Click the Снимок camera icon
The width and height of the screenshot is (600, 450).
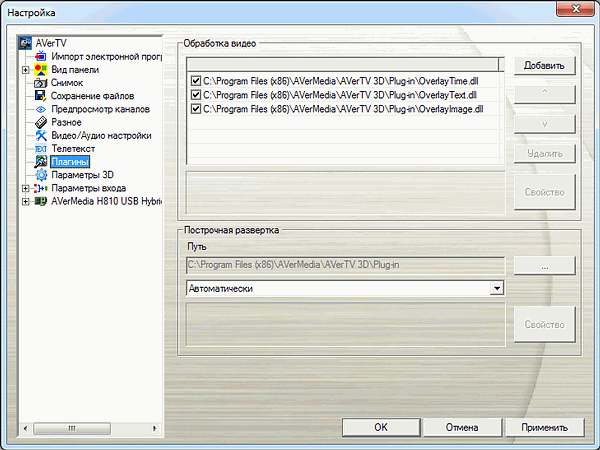[41, 83]
